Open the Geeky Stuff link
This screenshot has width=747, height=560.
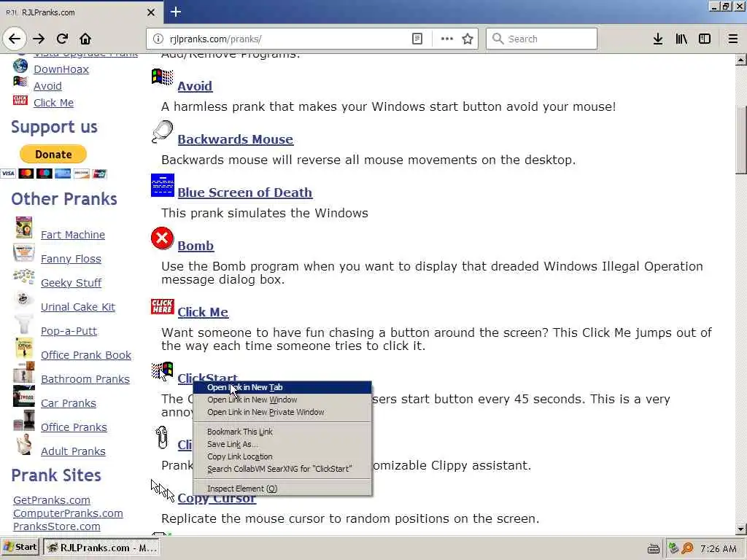click(x=71, y=283)
